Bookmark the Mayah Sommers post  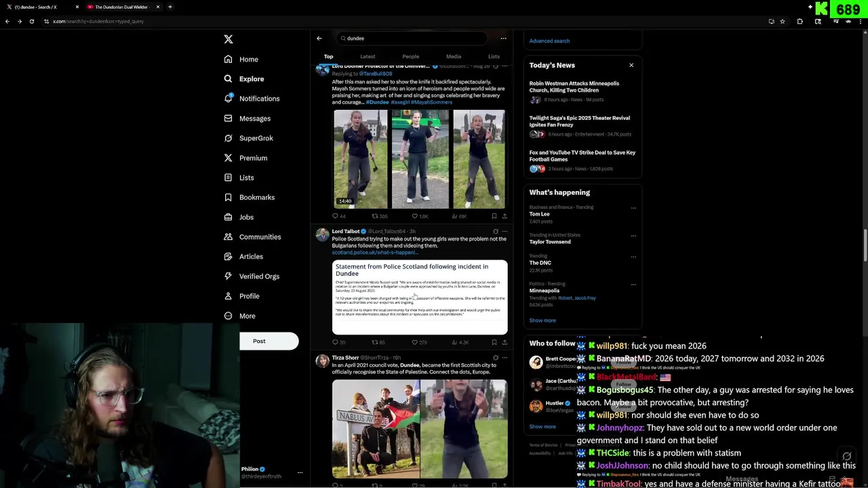coord(494,216)
